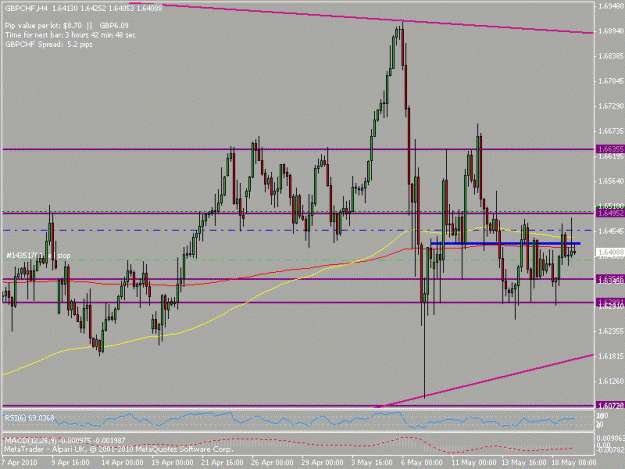Image resolution: width=625 pixels, height=469 pixels.
Task: Click the white current price tag 1.64088
Action: pyautogui.click(x=610, y=252)
